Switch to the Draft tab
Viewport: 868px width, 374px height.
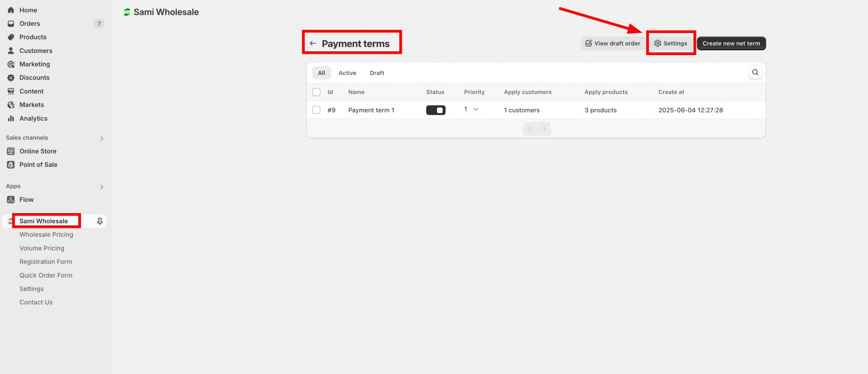pos(377,73)
